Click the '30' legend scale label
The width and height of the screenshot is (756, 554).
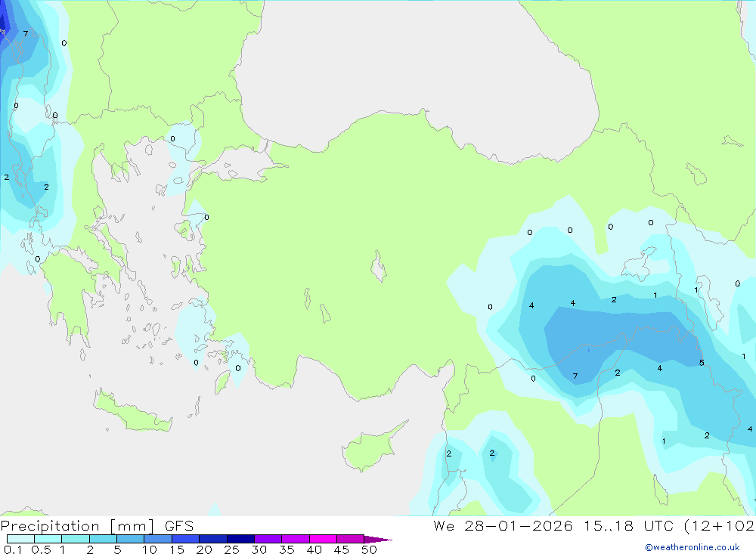click(x=259, y=549)
